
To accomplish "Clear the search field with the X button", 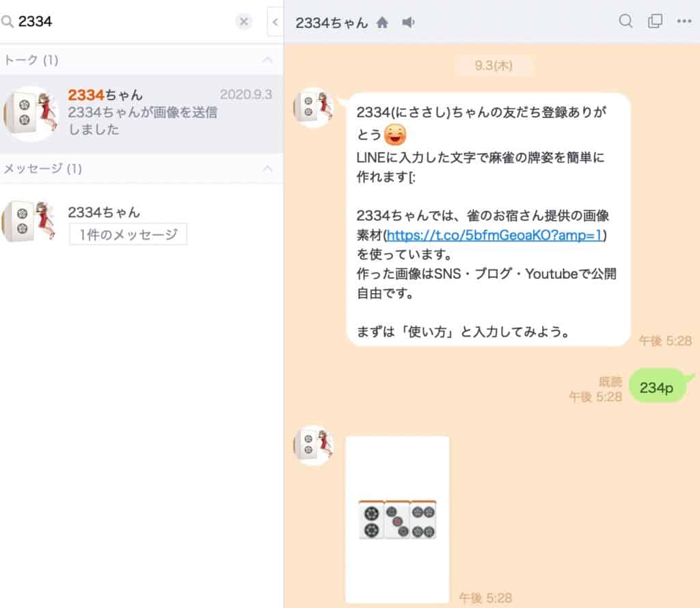I will click(x=244, y=21).
